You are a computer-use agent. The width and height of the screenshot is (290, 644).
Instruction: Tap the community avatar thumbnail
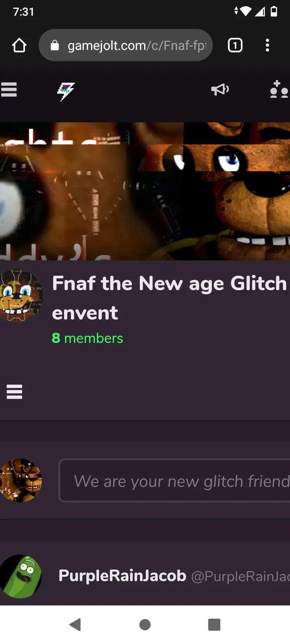21,296
